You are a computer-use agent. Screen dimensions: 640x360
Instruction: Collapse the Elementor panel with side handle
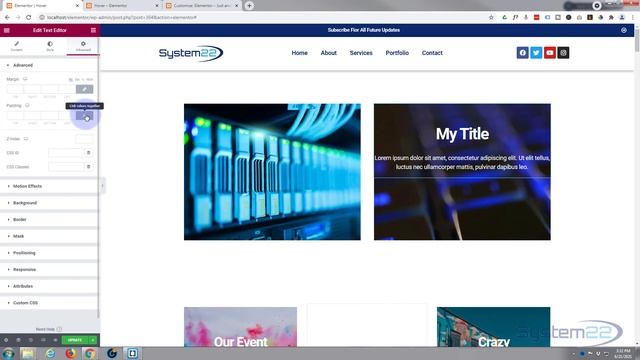[x=102, y=186]
